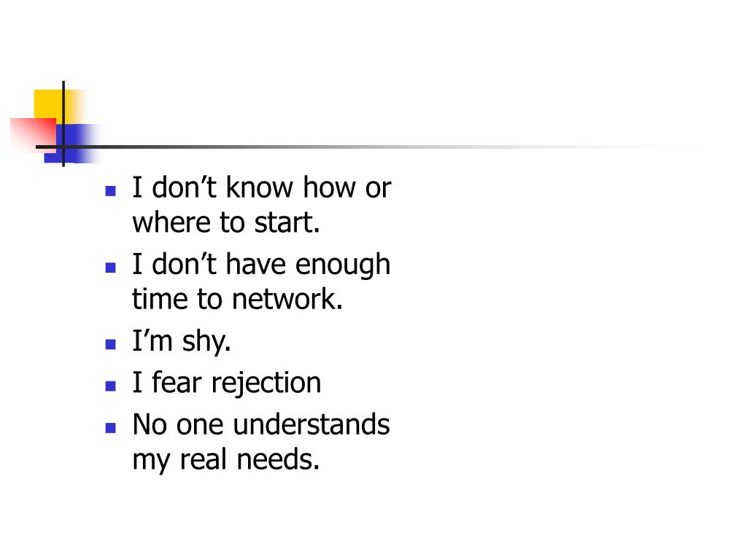747x560 pixels.
Task: Select the bullet before "No one understands"
Action: (x=111, y=427)
